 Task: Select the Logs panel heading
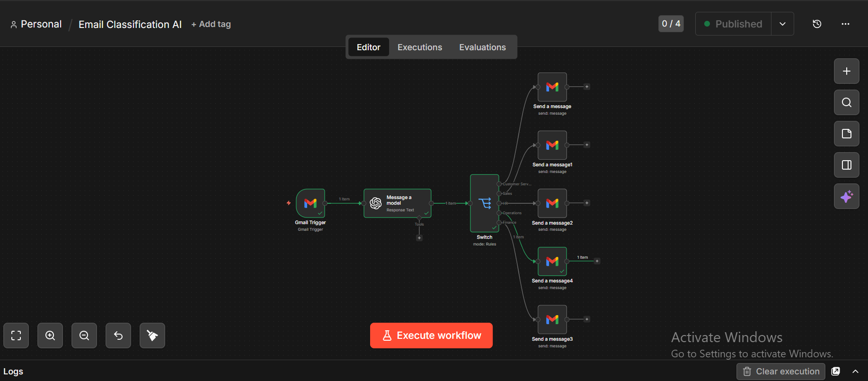tap(13, 372)
